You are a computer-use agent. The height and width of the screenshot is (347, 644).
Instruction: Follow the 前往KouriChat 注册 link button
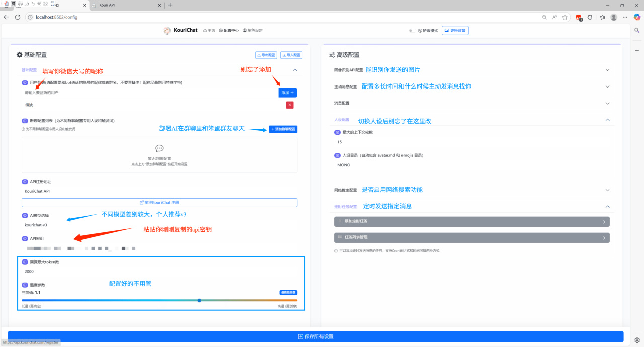click(159, 202)
